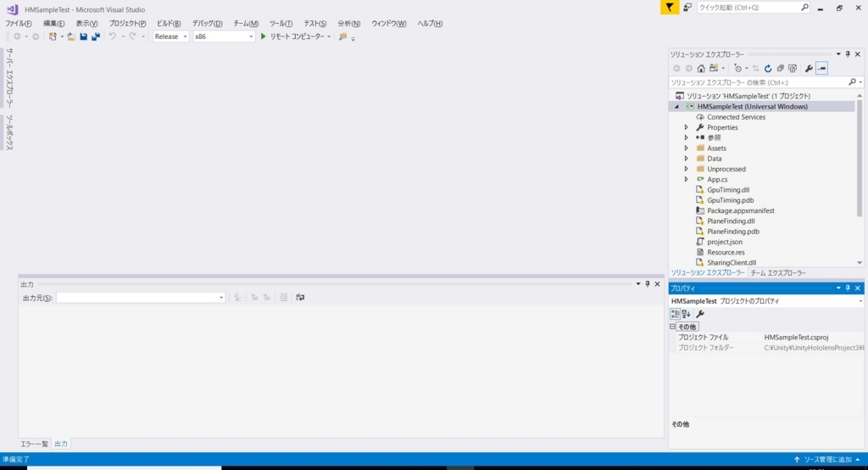This screenshot has height=470, width=868.
Task: Open property pages wrench in Properties panel
Action: [x=699, y=314]
